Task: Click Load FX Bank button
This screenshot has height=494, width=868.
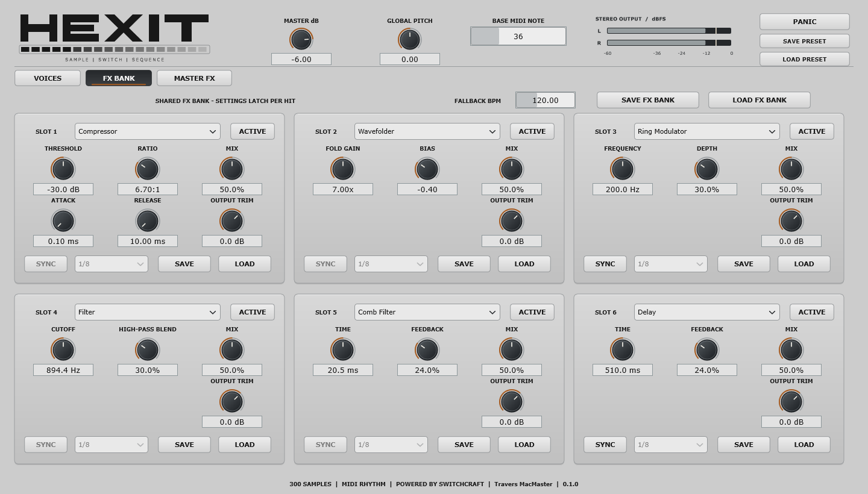Action: [759, 100]
